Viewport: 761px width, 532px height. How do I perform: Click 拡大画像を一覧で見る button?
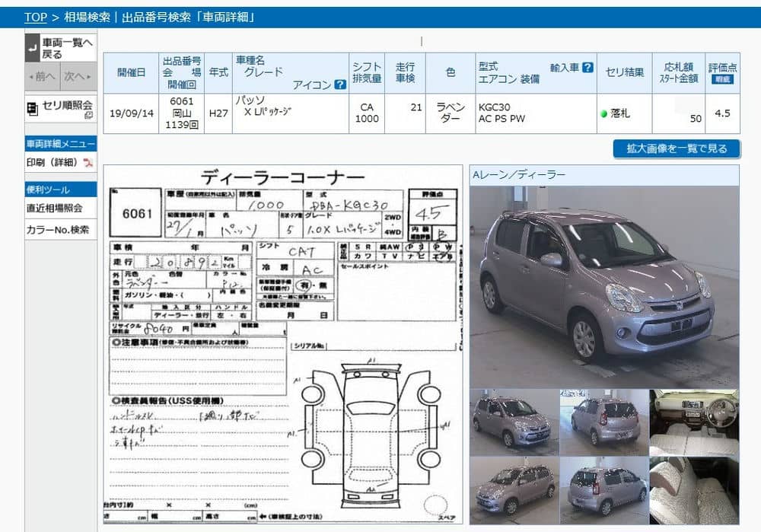pyautogui.click(x=677, y=148)
